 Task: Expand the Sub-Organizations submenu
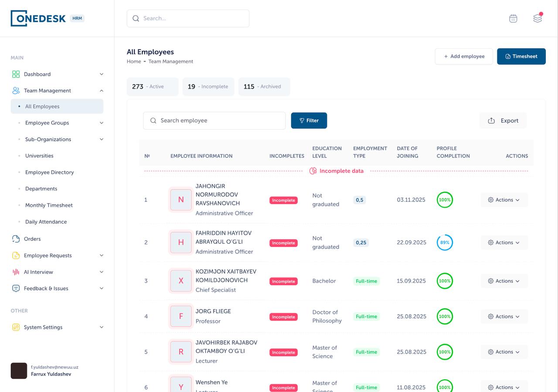[102, 140]
